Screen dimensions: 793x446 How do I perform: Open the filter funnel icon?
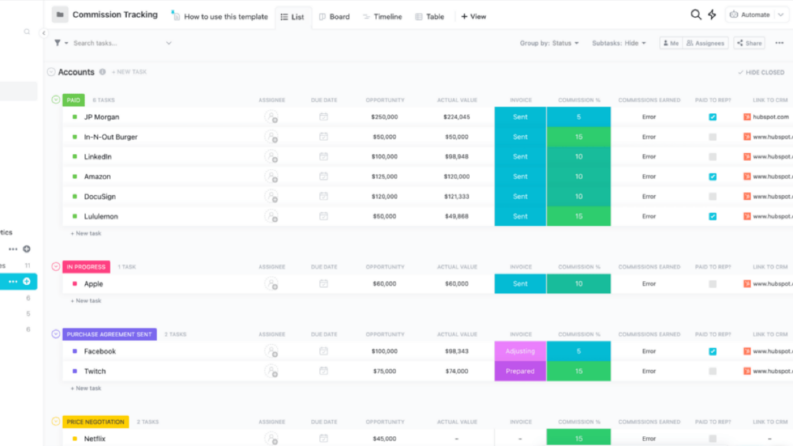click(x=58, y=43)
